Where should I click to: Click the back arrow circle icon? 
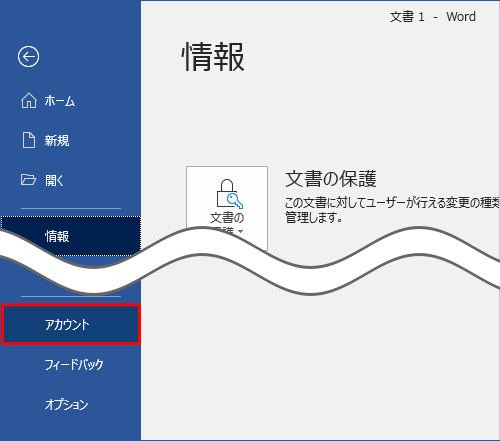[28, 57]
